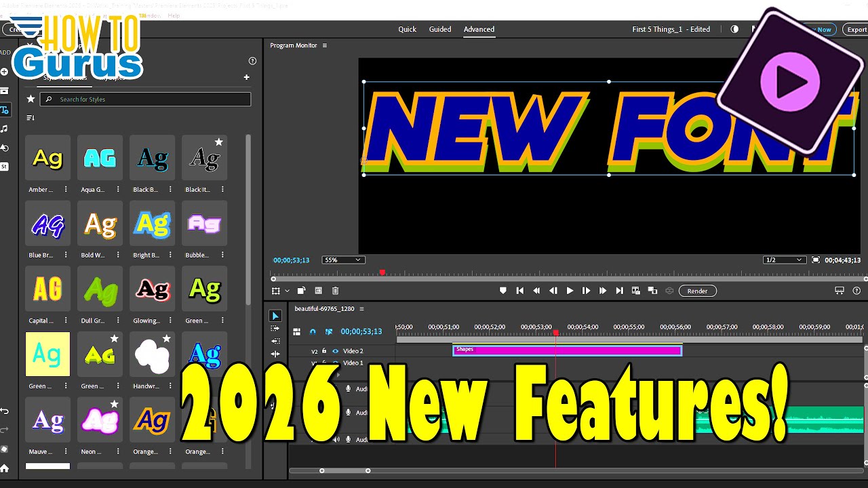The height and width of the screenshot is (488, 868).
Task: Open the 55% zoom level dropdown
Action: 343,260
